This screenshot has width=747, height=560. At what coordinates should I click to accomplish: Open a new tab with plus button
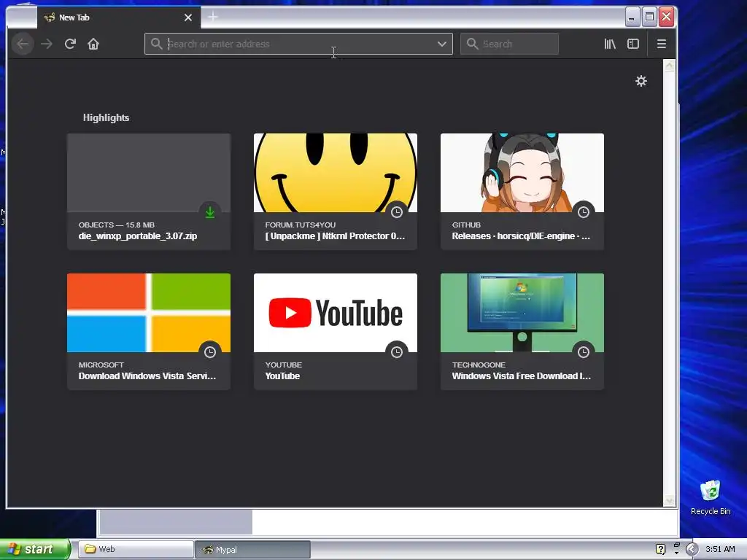[213, 17]
